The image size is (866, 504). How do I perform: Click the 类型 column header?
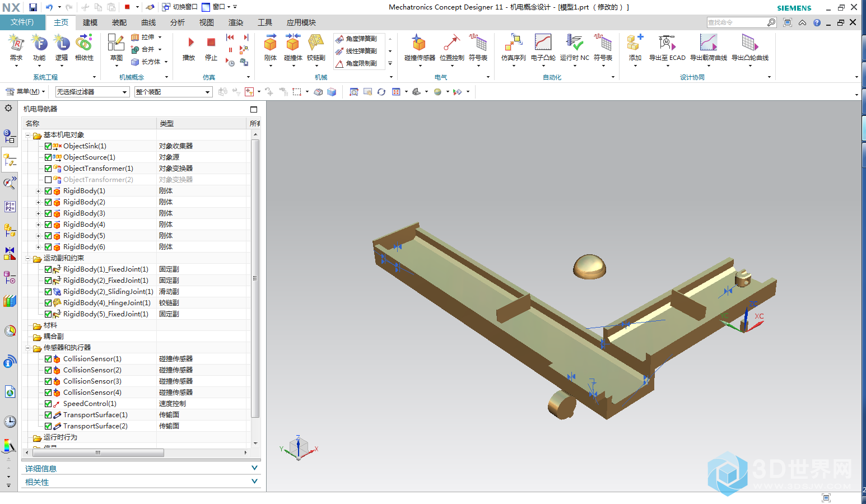[x=202, y=123]
